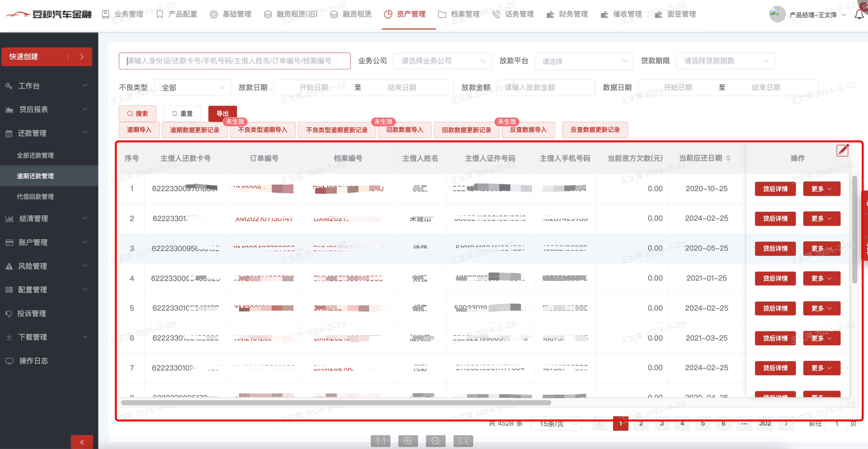Collapse sidebar with double-chevron button
Screen dimensions: 868x449
pos(82,442)
